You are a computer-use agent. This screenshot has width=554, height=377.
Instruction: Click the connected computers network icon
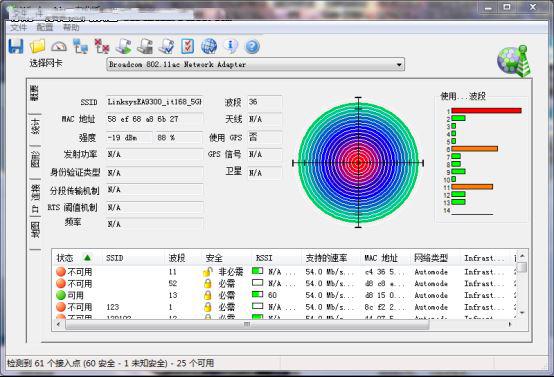[x=81, y=46]
